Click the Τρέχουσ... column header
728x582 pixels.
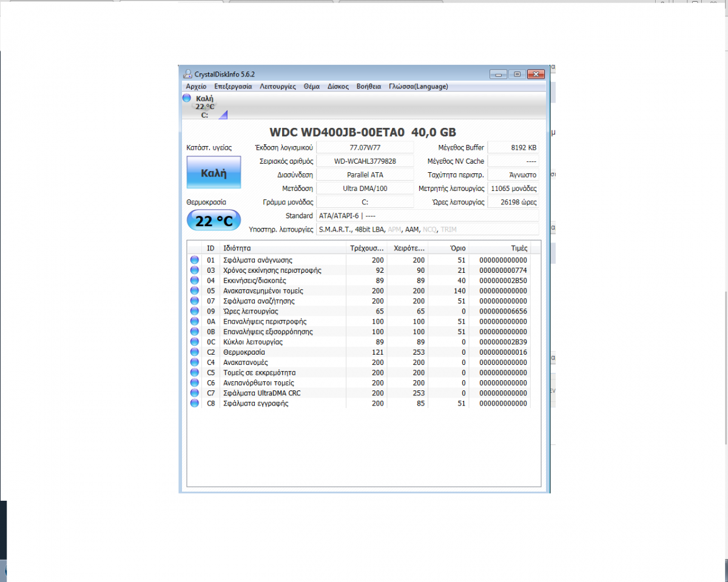click(x=366, y=248)
